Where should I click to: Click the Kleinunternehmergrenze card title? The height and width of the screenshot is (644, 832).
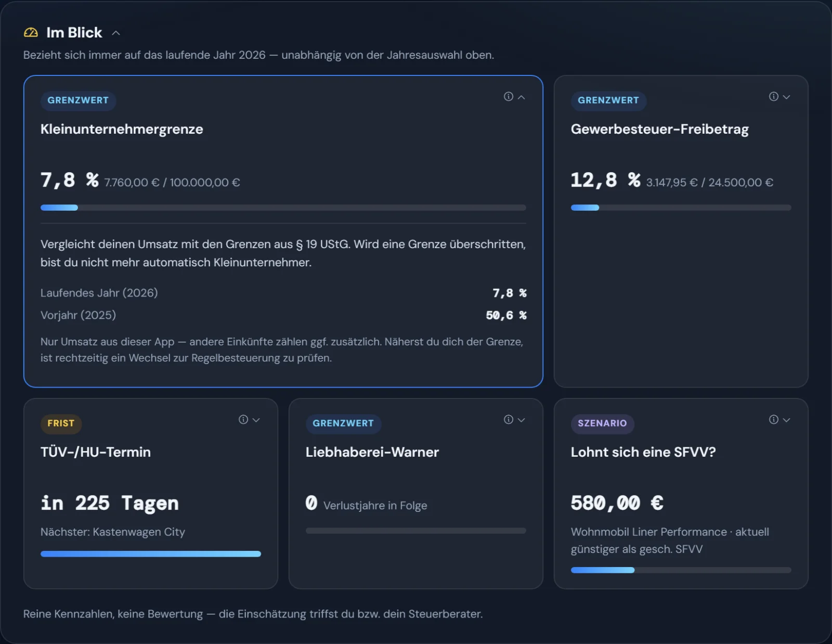tap(122, 129)
